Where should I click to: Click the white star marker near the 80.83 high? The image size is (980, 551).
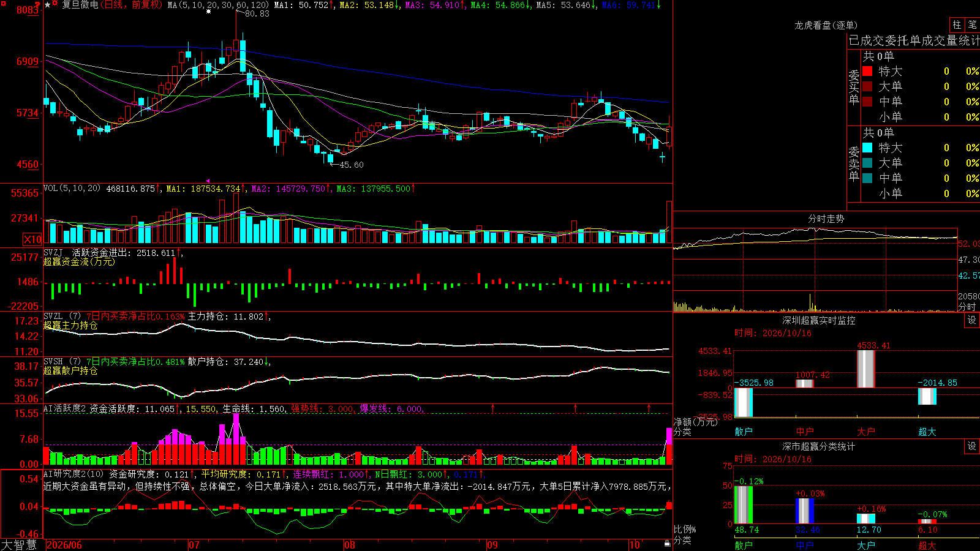(208, 12)
